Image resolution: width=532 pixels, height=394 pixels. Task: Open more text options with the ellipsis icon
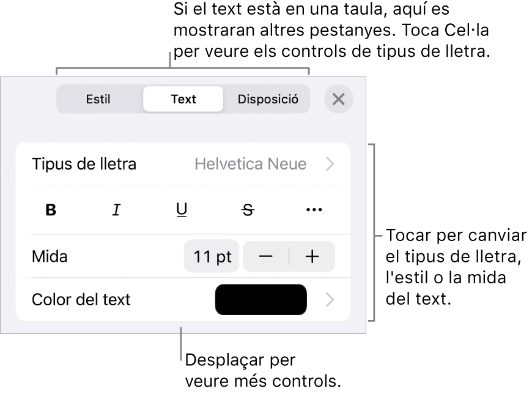pos(313,209)
